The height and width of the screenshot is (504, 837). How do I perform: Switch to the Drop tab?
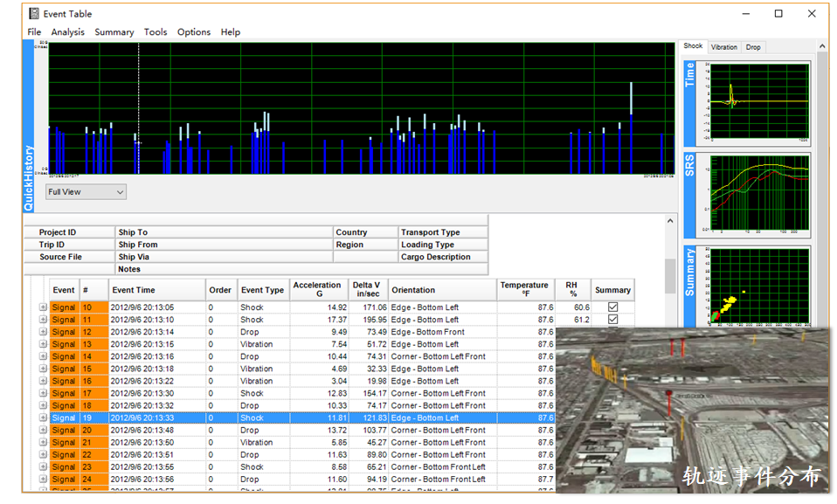pos(753,47)
